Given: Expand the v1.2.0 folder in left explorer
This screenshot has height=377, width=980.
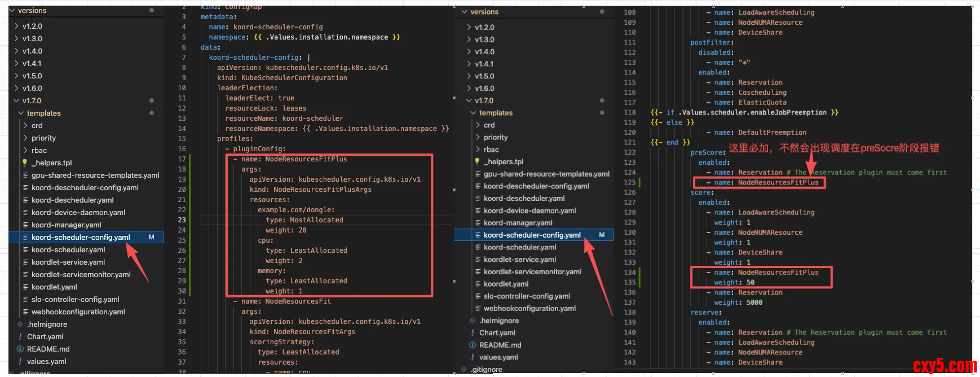Looking at the screenshot, I should [x=17, y=26].
